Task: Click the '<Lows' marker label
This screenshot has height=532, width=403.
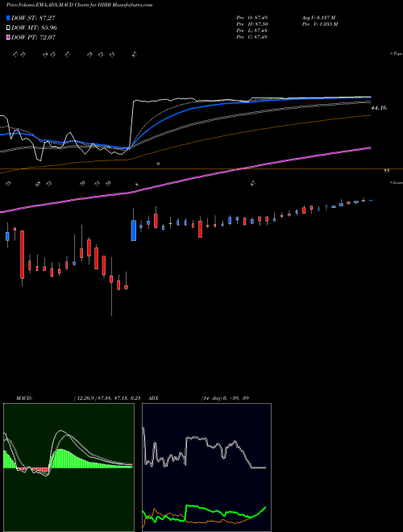Action: pyautogui.click(x=396, y=182)
